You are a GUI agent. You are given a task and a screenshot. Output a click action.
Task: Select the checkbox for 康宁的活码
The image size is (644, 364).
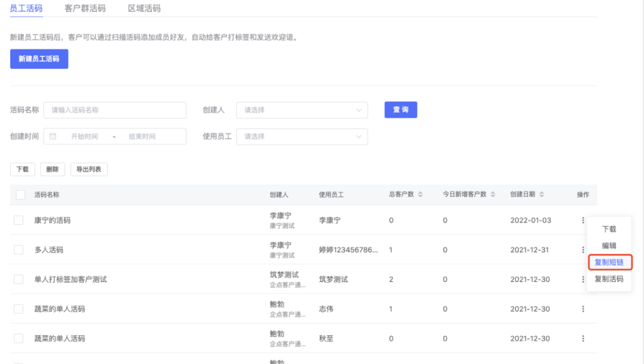19,220
